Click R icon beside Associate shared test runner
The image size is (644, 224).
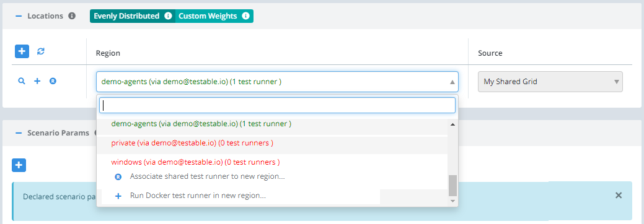[x=118, y=177]
